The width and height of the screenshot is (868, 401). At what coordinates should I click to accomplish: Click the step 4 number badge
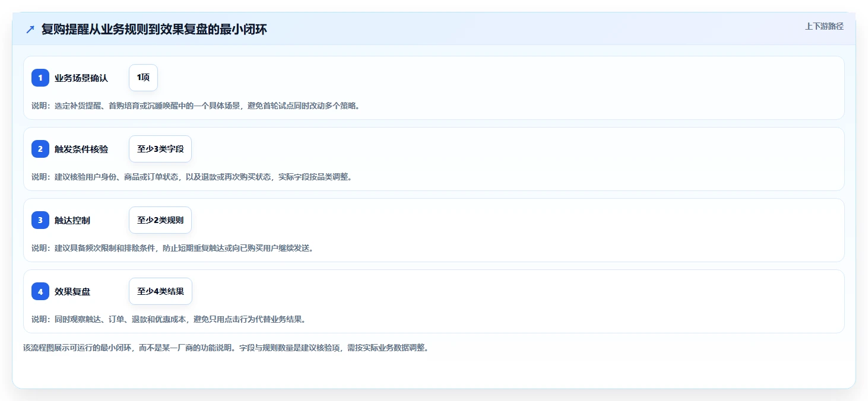(40, 291)
